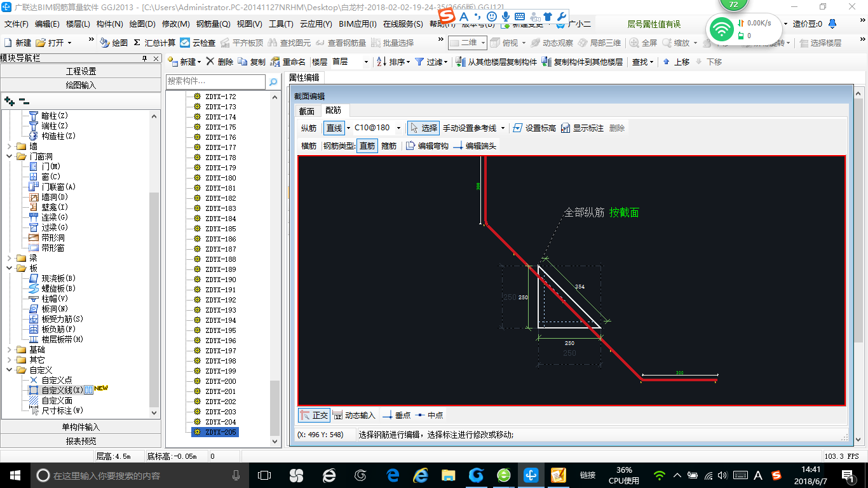868x488 pixels.
Task: Select 现浇板(B) slab node
Action: (x=58, y=278)
